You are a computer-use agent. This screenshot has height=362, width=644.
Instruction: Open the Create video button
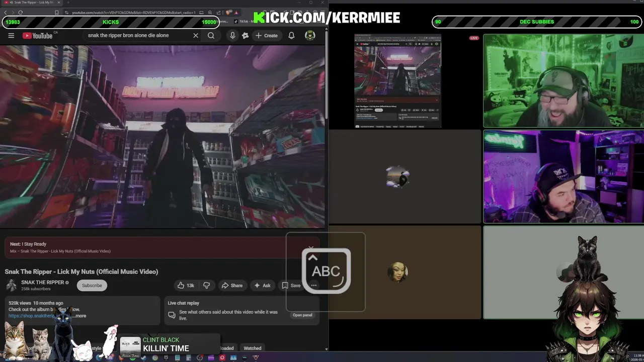[267, 36]
